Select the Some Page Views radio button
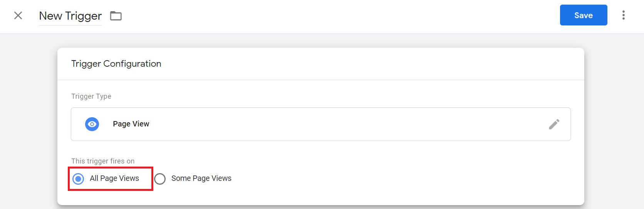This screenshot has height=209, width=644. click(x=160, y=179)
